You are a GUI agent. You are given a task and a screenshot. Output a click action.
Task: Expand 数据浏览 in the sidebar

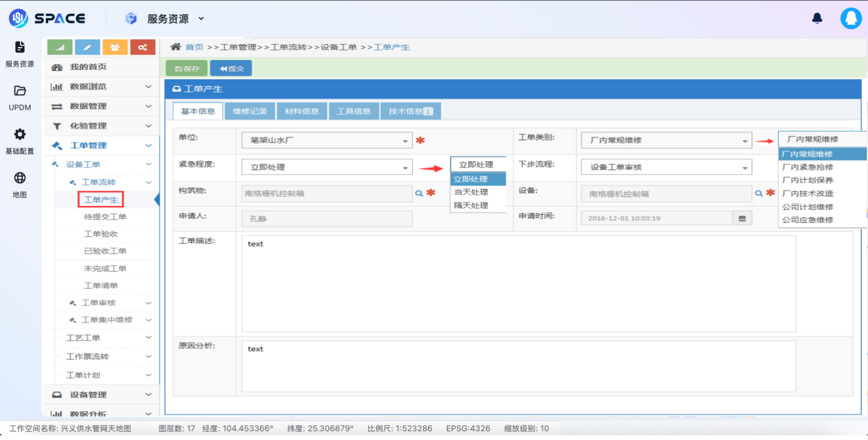(x=101, y=86)
